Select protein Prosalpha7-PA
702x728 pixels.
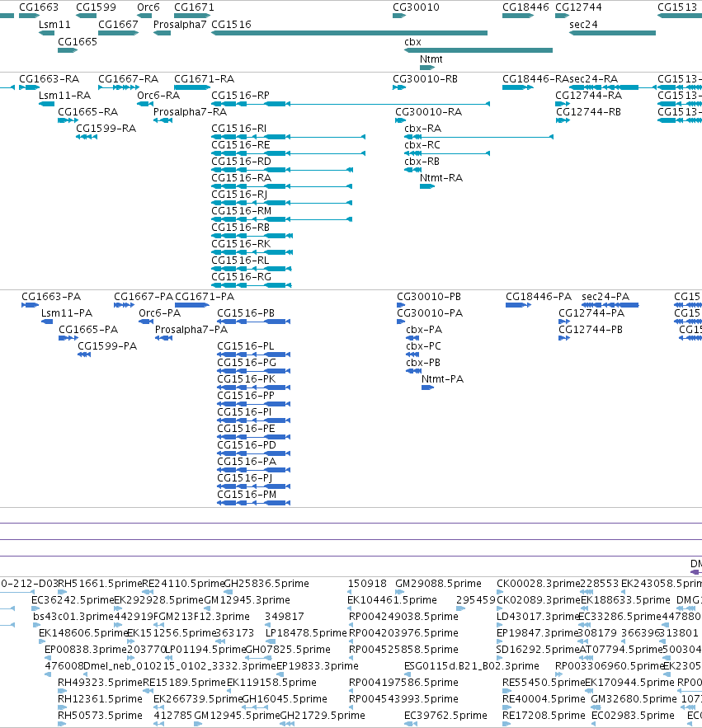pyautogui.click(x=163, y=338)
